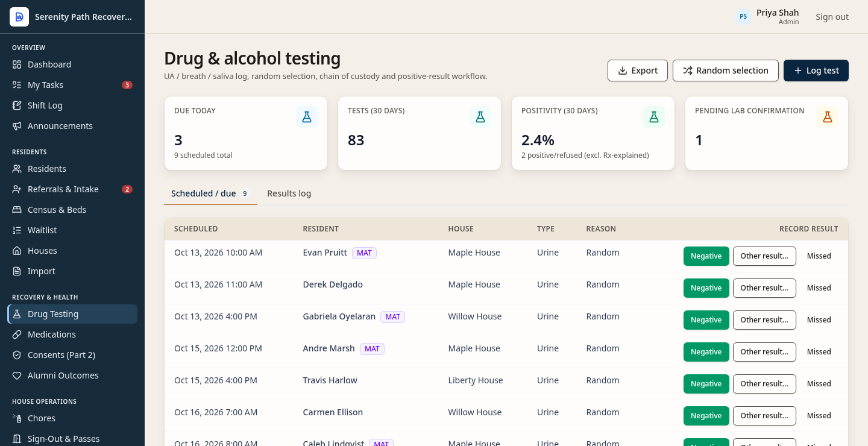868x446 pixels.
Task: Click the Houses home icon
Action: click(17, 251)
